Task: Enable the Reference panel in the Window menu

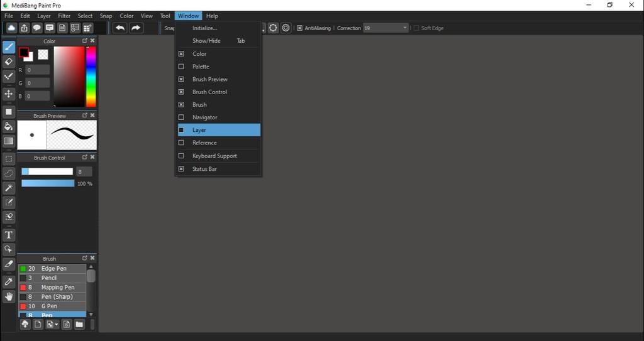Action: click(x=219, y=143)
